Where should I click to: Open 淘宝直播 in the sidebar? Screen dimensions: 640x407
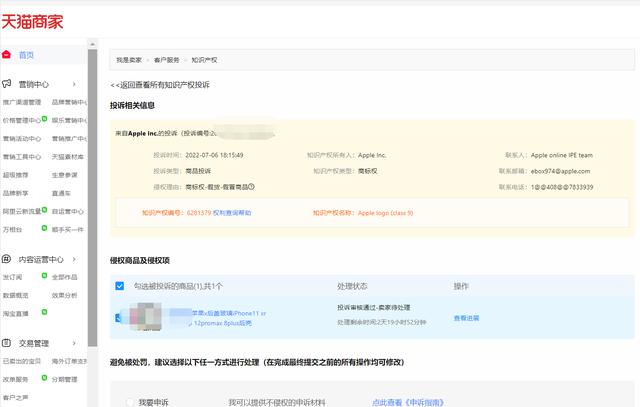16,314
